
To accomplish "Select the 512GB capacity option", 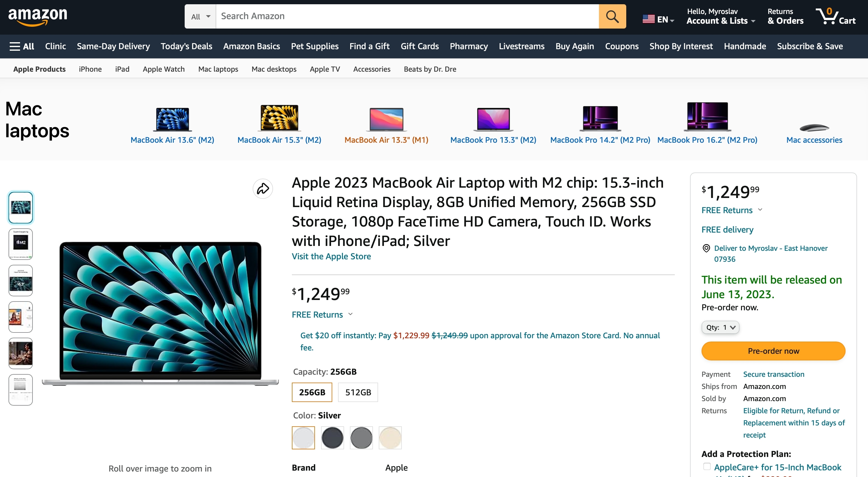I will (358, 392).
